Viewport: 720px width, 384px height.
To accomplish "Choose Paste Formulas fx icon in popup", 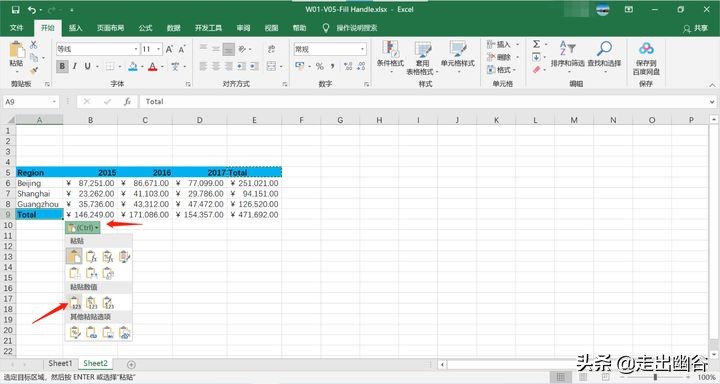I will coord(91,257).
